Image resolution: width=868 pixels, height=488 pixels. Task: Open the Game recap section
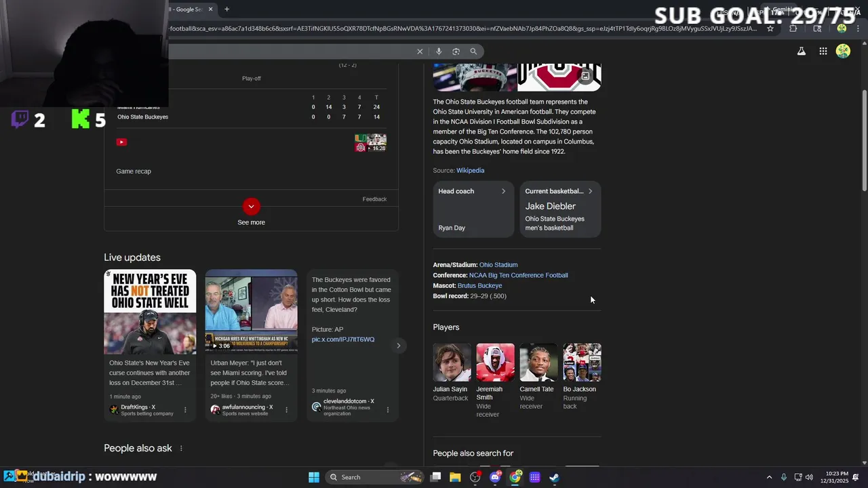(134, 171)
